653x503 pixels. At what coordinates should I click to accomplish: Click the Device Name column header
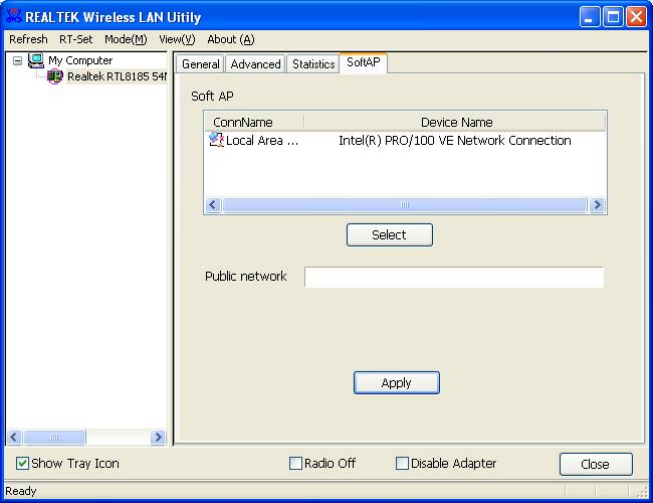coord(456,122)
